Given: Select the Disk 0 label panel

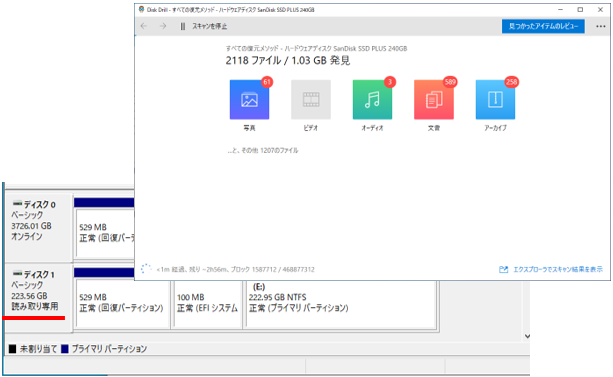Looking at the screenshot, I should click(38, 227).
